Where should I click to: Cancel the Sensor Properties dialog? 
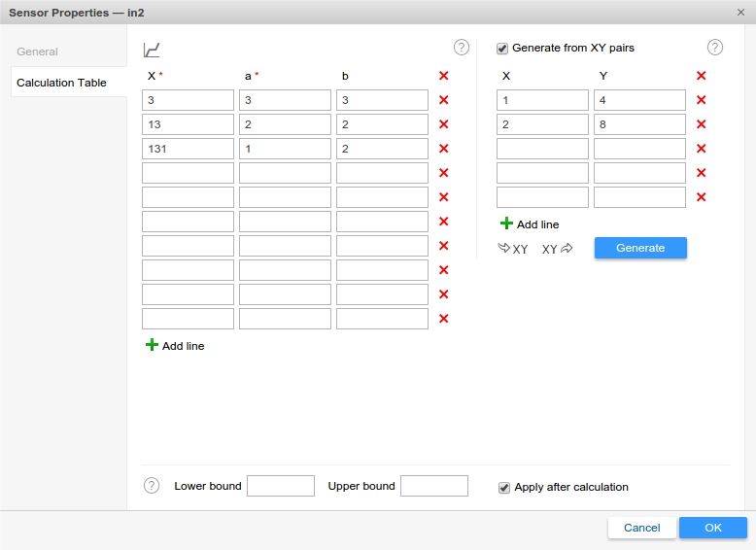click(641, 528)
